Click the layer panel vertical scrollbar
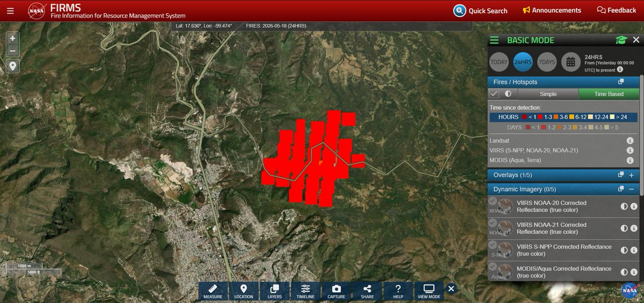Image resolution: width=644 pixels, height=303 pixels. pos(641,134)
